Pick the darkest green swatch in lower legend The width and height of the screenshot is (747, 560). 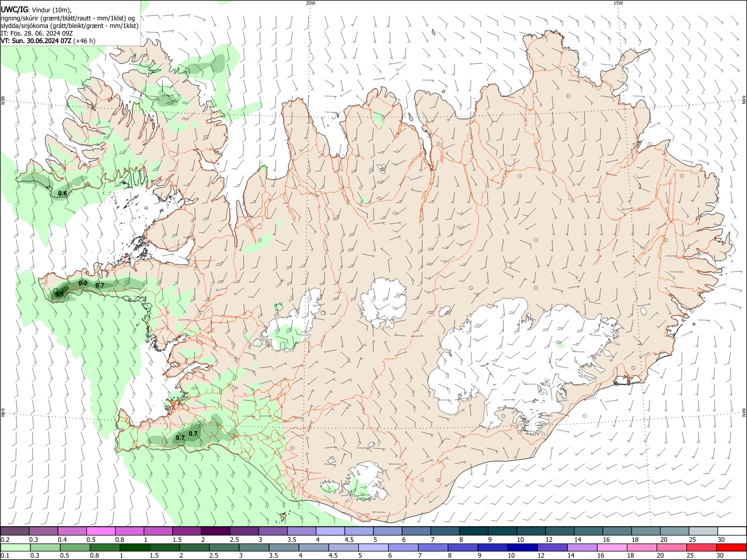click(x=135, y=547)
